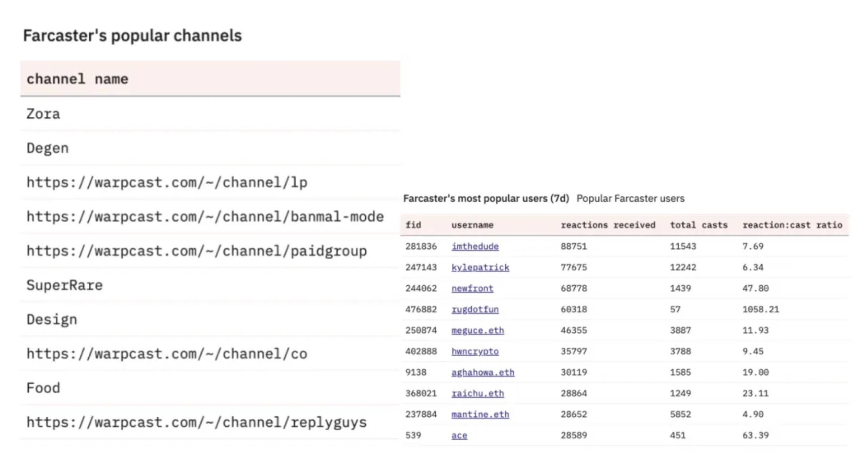Screen dimensions: 868x457
Task: Select the raichu.eth user link
Action: tap(477, 394)
